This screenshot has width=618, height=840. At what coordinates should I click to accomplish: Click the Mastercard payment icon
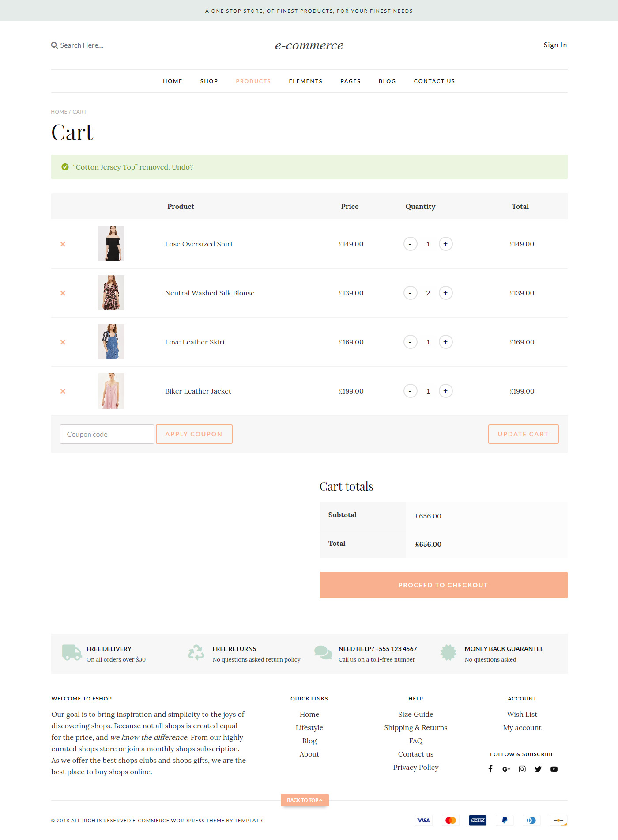pos(451,820)
